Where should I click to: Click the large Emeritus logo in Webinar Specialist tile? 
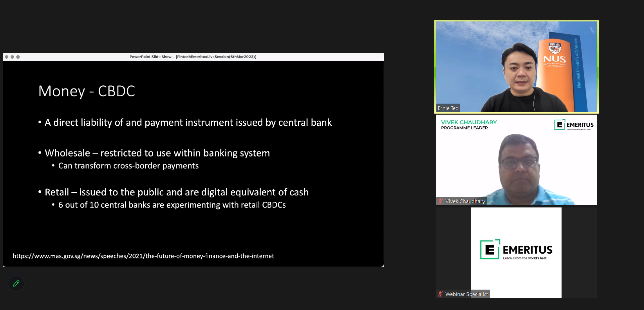pyautogui.click(x=516, y=250)
